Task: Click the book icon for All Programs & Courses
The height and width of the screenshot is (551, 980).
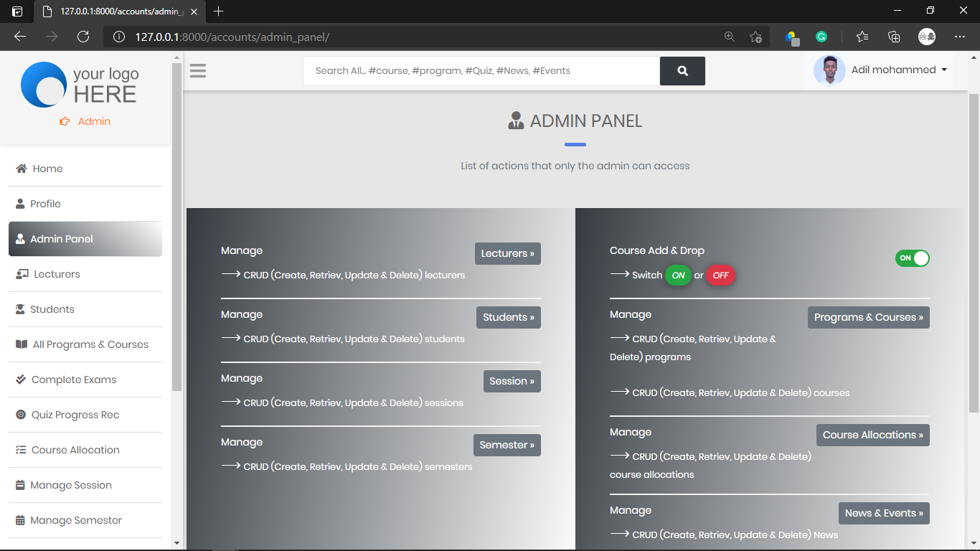Action: [22, 344]
